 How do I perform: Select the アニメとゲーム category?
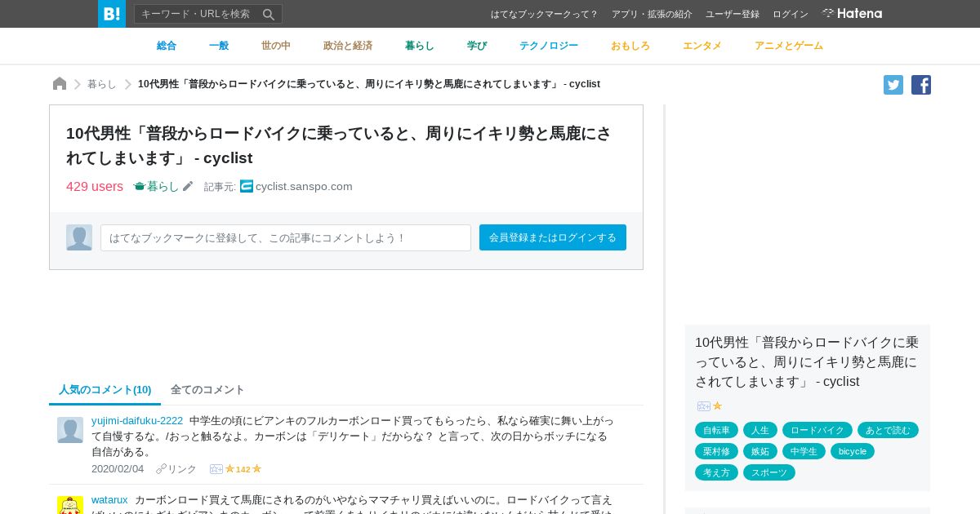pyautogui.click(x=789, y=46)
